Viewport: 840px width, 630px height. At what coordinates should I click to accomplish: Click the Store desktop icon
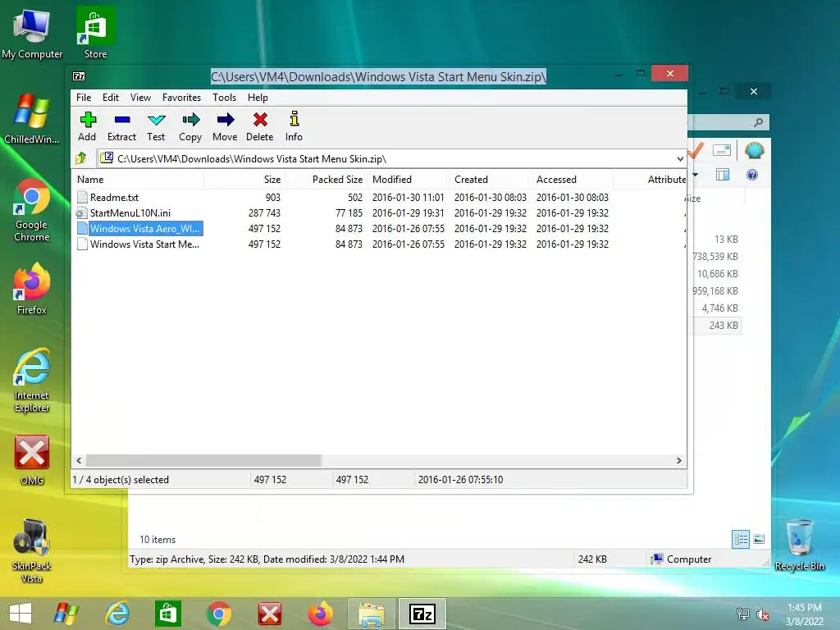pos(95,33)
